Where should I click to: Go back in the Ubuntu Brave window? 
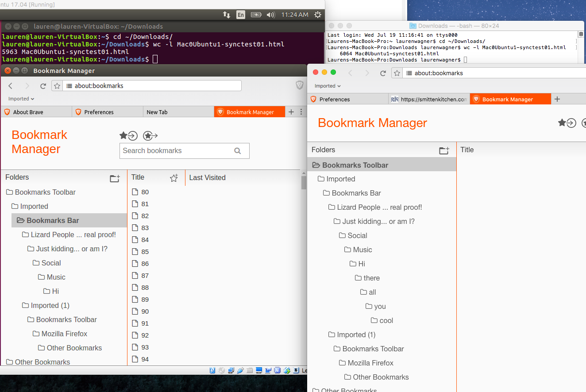coord(11,86)
